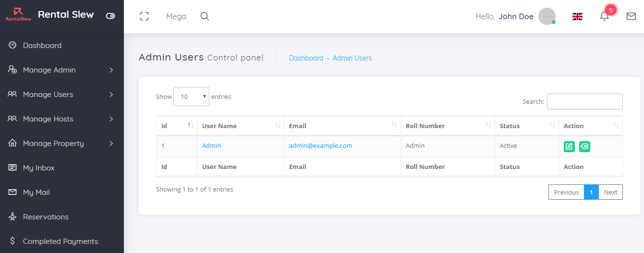Open the envelope messages icon in header
The width and height of the screenshot is (644, 253).
[x=631, y=16]
